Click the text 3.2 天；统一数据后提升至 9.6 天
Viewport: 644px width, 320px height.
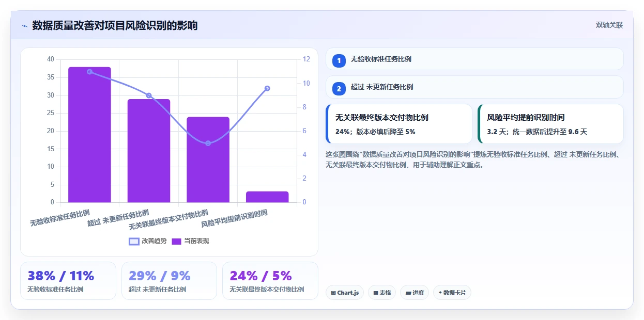click(537, 132)
